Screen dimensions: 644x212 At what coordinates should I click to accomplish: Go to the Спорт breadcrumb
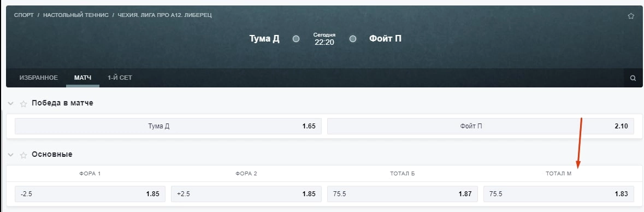coord(24,15)
